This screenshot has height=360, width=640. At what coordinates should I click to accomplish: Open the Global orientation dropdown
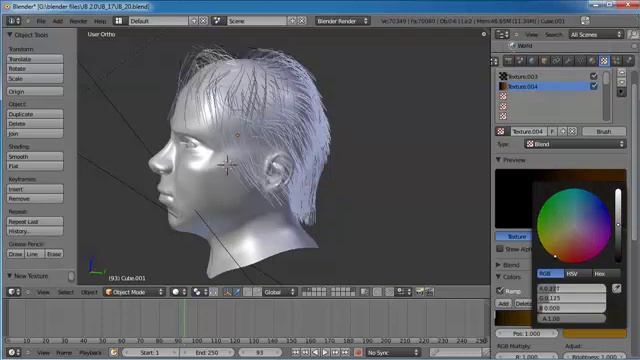280,292
